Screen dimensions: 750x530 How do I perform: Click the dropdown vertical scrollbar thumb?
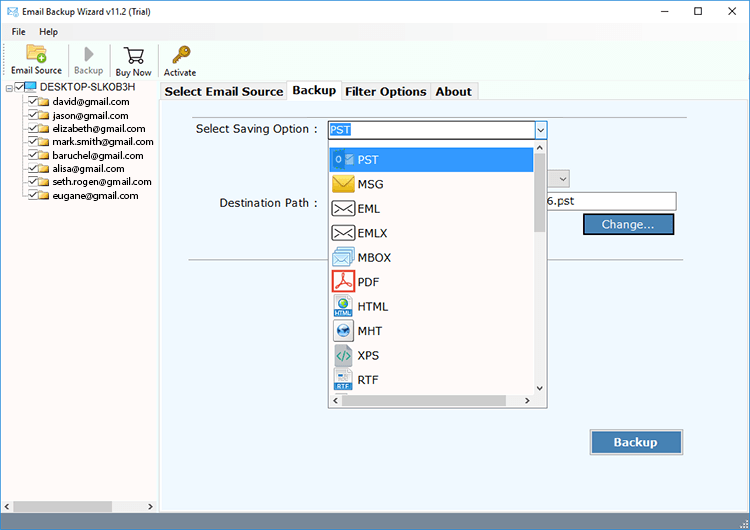pos(540,192)
